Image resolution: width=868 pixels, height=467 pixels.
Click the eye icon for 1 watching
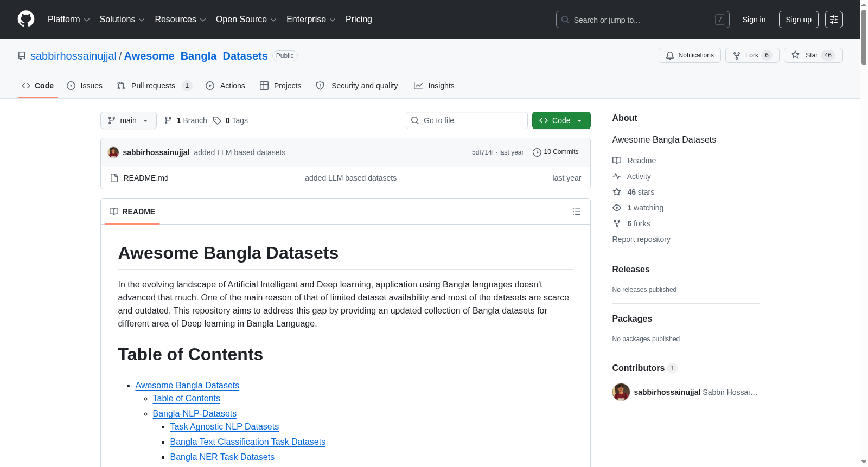[617, 208]
